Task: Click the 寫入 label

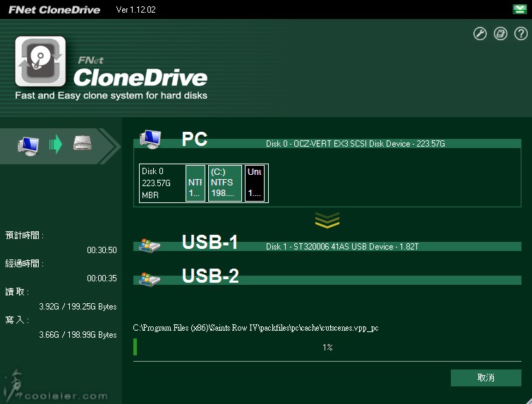Action: point(17,319)
